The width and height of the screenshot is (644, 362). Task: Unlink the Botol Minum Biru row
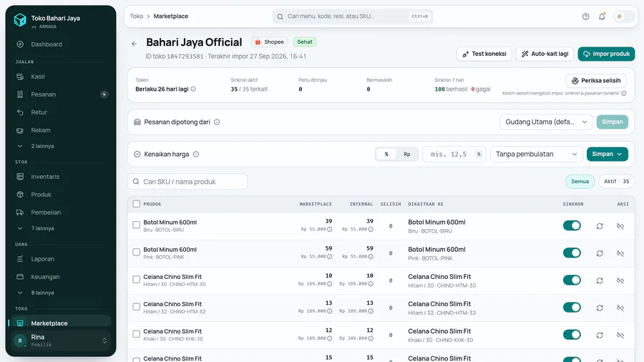click(620, 226)
